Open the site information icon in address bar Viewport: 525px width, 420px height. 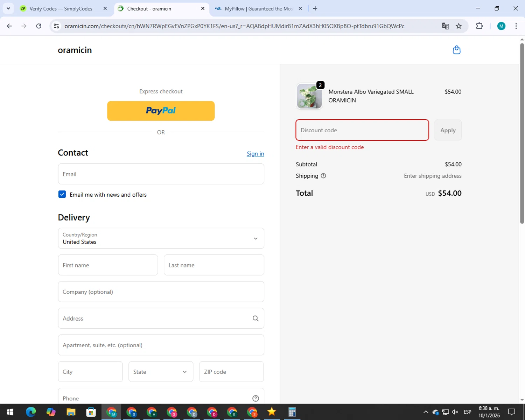[56, 26]
